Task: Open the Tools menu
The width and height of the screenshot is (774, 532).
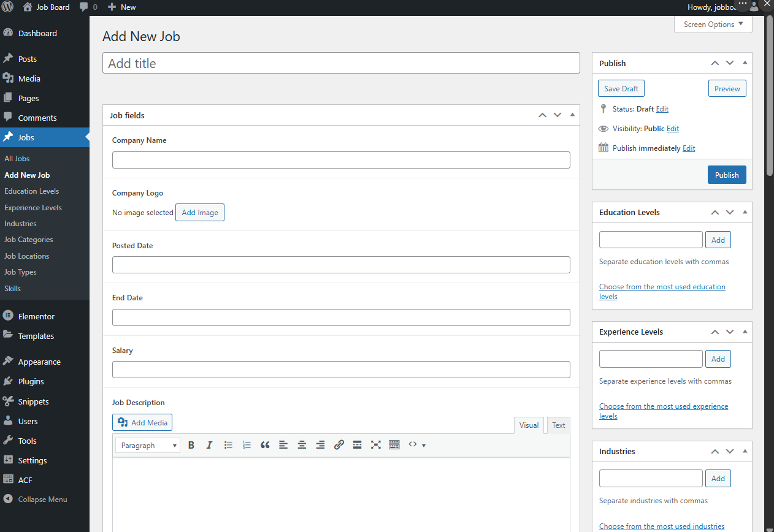Action: (x=27, y=441)
